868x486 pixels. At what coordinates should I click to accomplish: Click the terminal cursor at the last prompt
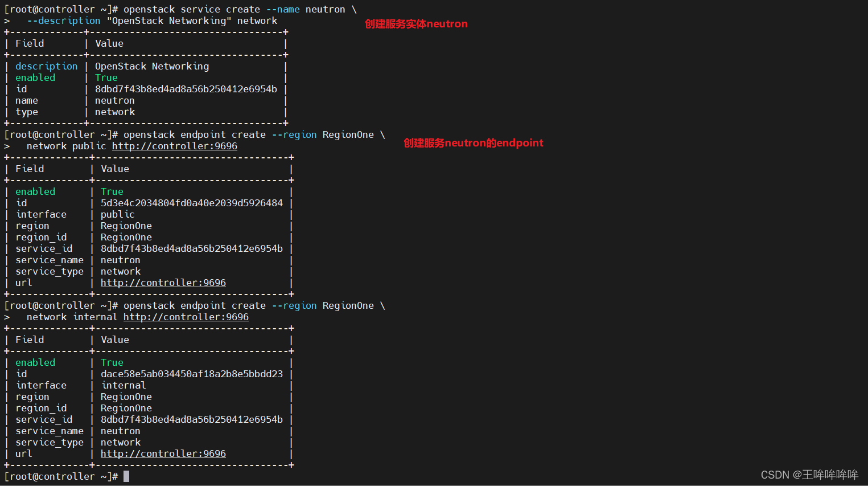(x=126, y=476)
